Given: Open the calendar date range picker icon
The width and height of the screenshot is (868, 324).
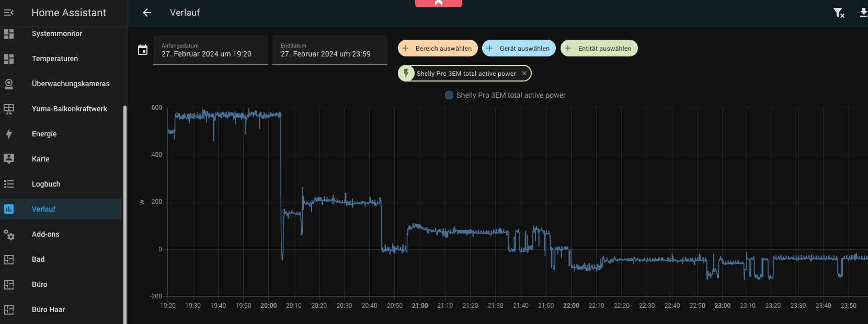Looking at the screenshot, I should click(x=143, y=50).
